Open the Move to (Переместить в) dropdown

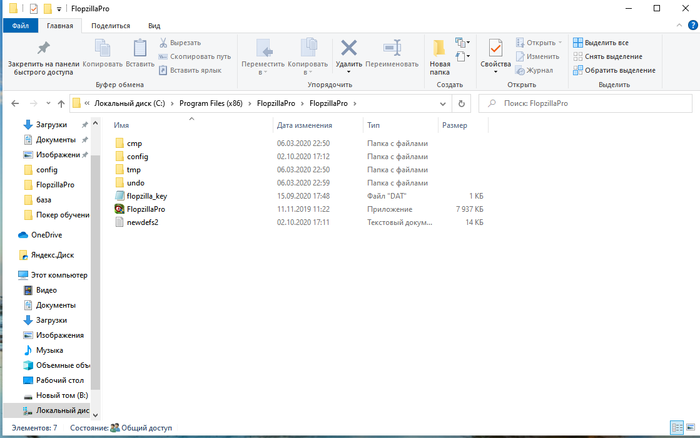[262, 67]
